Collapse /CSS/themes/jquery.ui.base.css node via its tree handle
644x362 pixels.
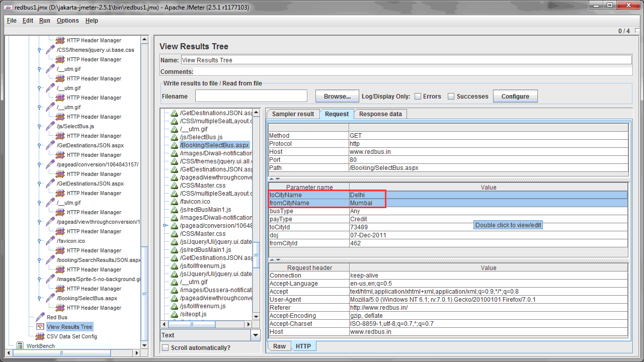coord(40,50)
